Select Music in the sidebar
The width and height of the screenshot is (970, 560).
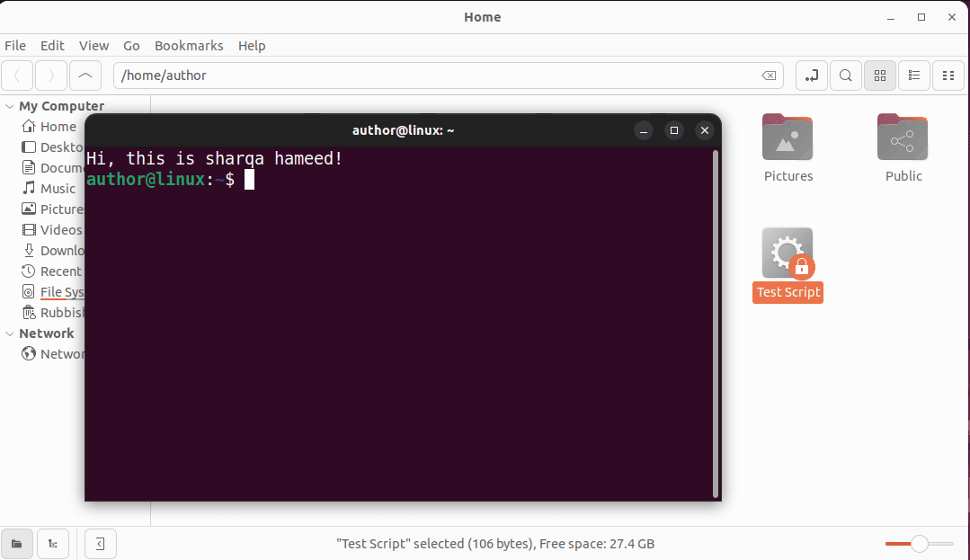pos(49,189)
